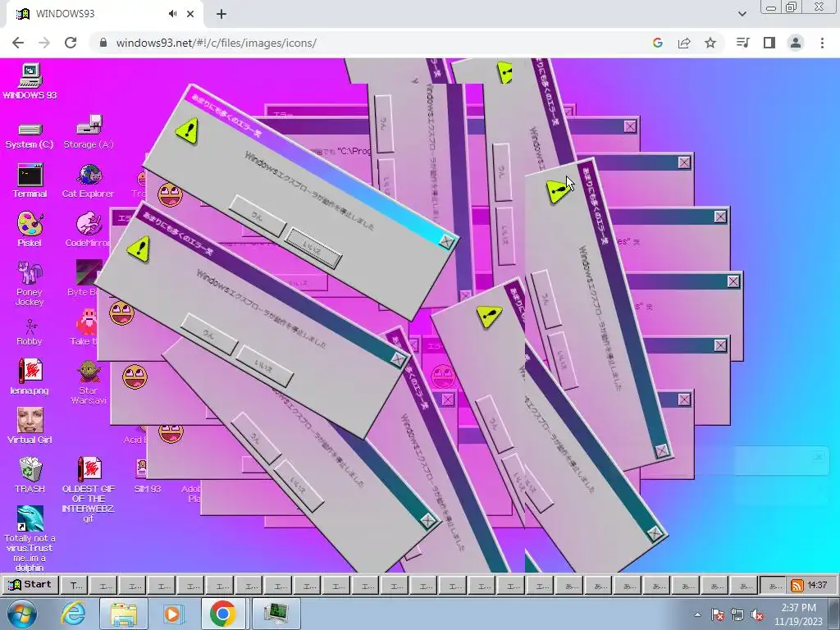Open a new Chrome tab with plus button
This screenshot has width=840, height=630.
(x=221, y=14)
